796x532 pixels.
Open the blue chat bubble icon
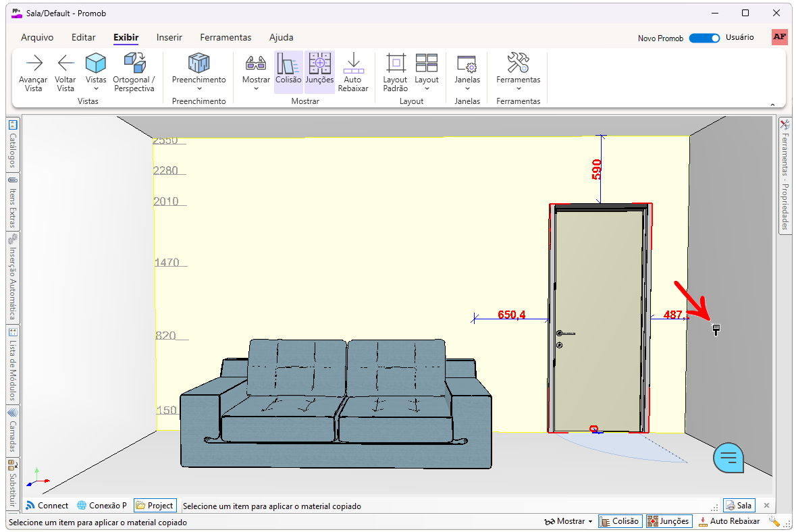728,458
